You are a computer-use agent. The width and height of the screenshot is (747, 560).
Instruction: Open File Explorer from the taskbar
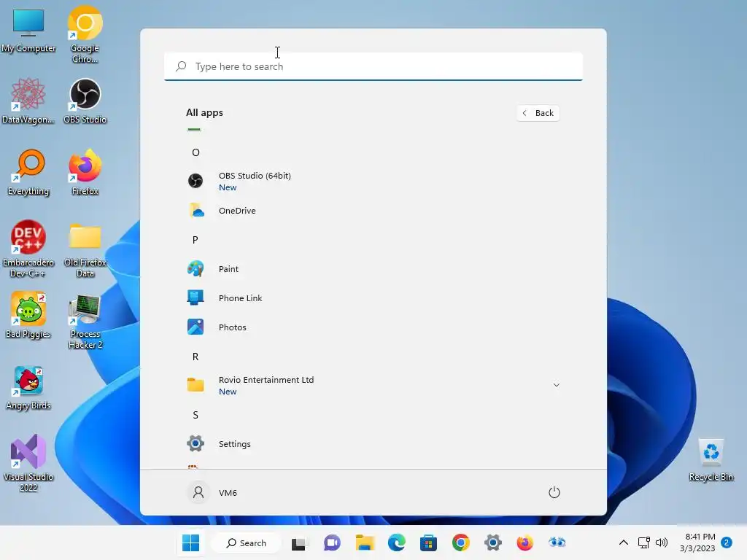(x=365, y=542)
